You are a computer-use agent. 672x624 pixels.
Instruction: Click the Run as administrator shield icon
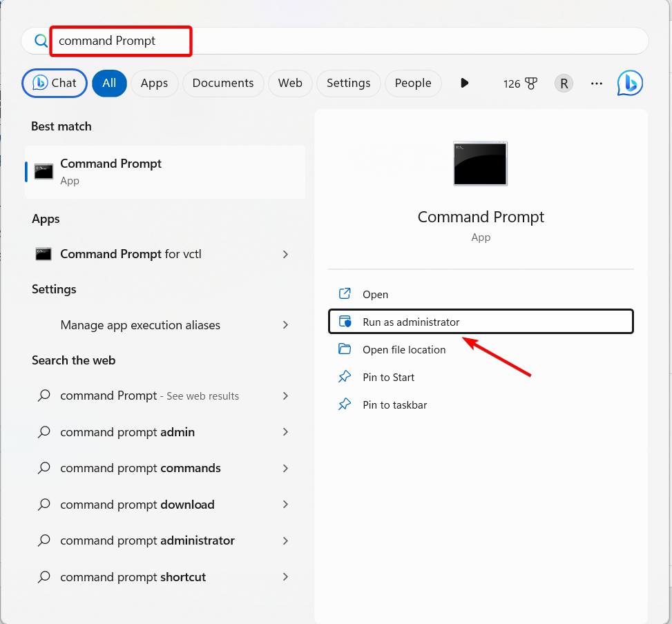pyautogui.click(x=345, y=322)
